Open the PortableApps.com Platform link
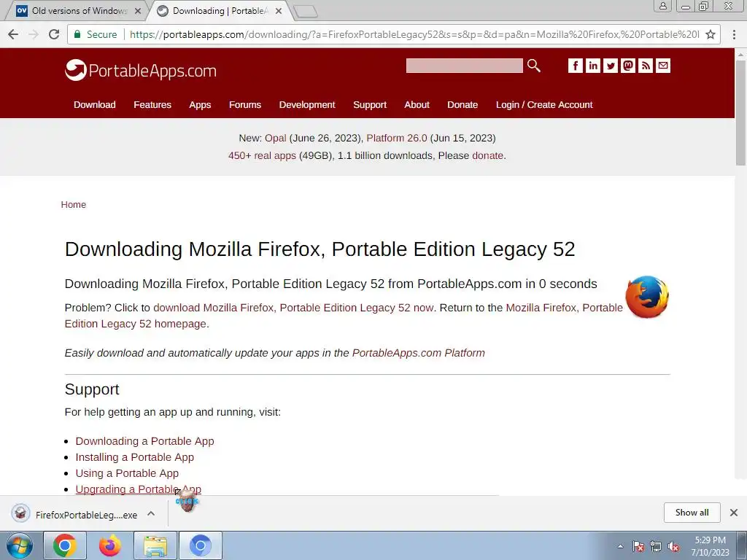Viewport: 747px width, 560px height. point(418,353)
